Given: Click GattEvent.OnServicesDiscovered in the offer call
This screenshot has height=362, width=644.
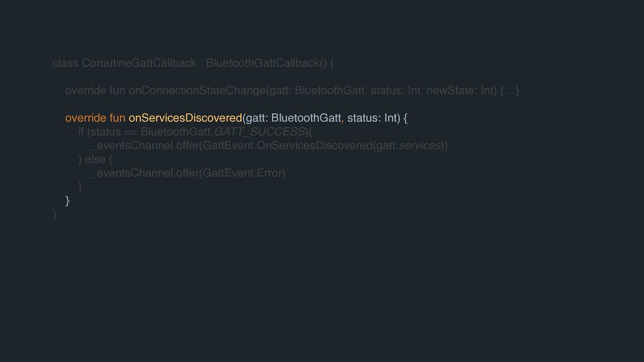Looking at the screenshot, I should pos(287,145).
